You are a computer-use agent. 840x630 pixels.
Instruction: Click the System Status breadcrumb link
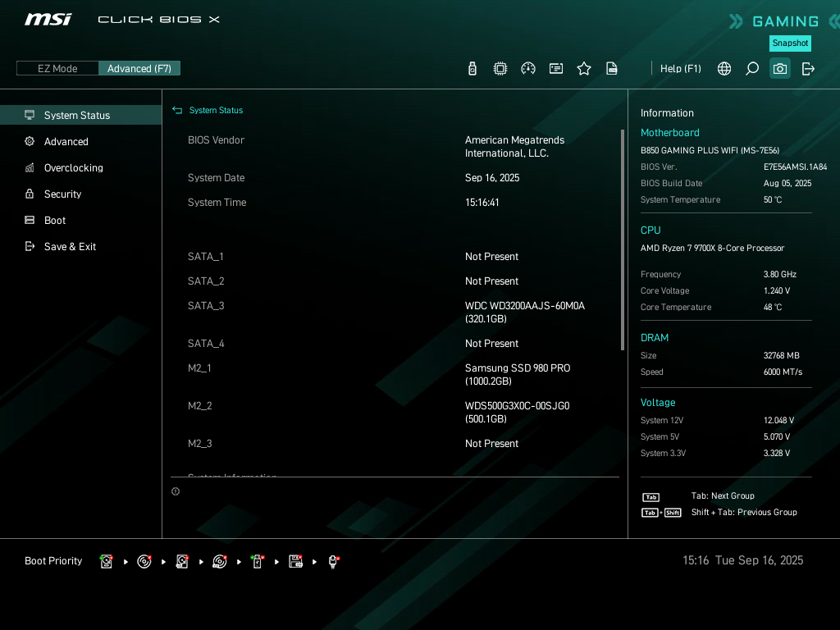click(216, 110)
